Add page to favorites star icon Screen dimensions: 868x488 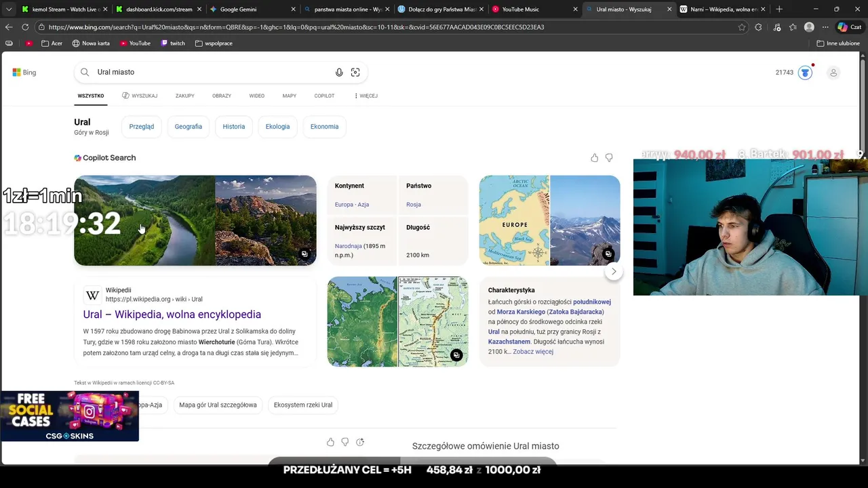point(742,27)
